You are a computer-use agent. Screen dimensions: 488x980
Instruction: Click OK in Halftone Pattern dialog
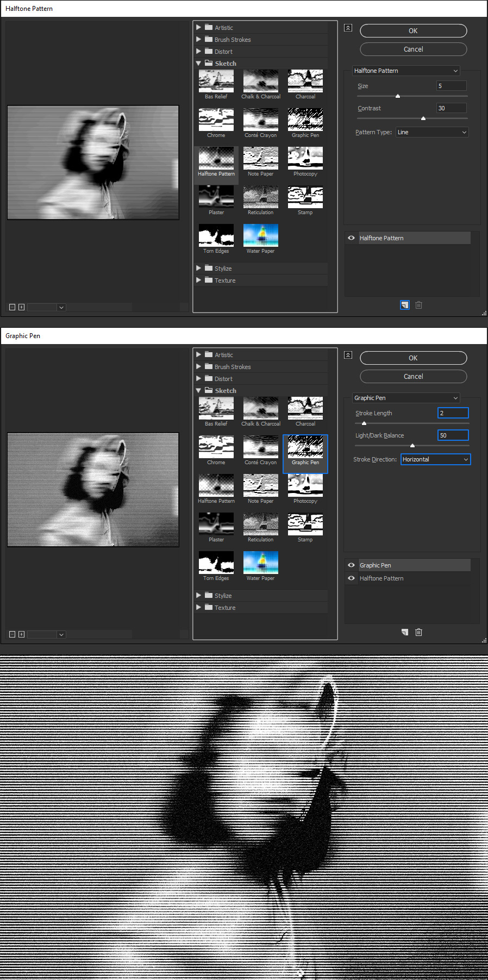413,31
